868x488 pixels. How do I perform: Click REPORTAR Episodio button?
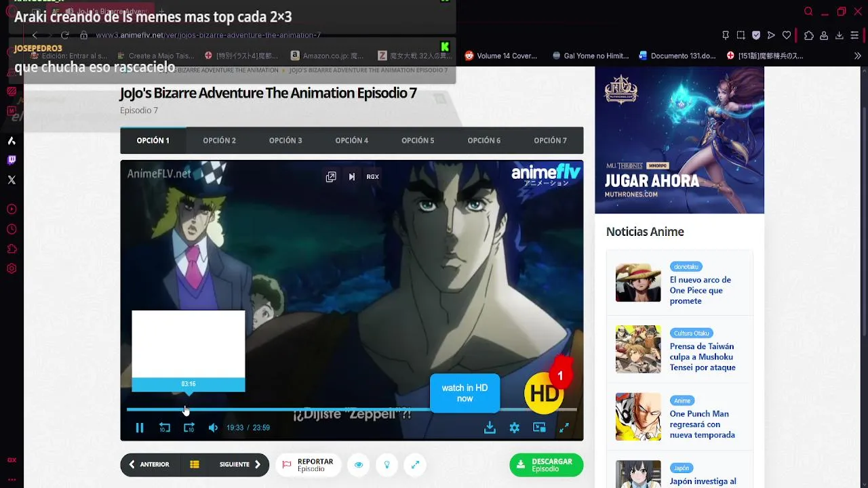click(x=308, y=464)
